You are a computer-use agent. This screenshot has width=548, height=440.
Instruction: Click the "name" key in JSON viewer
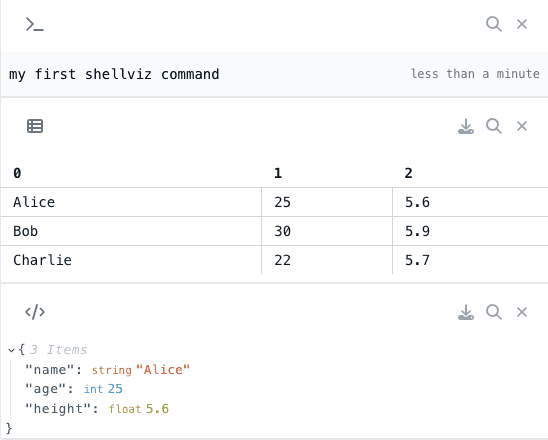50,369
